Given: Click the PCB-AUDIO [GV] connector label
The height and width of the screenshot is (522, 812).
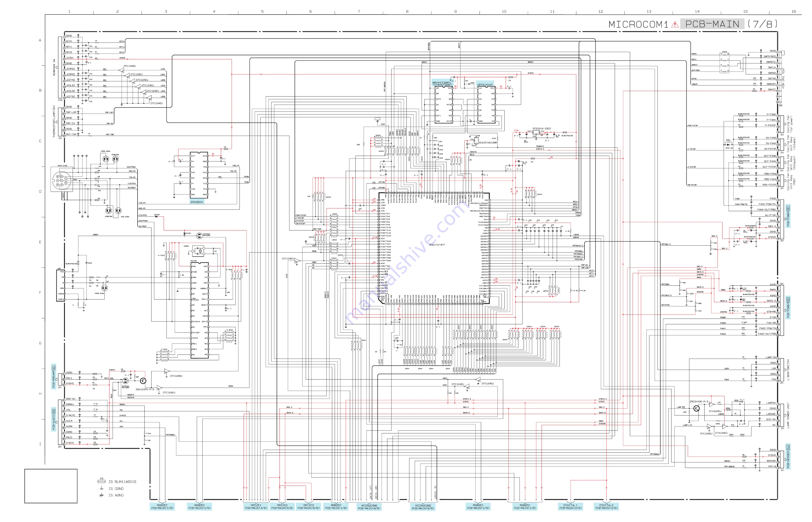Looking at the screenshot, I should point(54,420).
